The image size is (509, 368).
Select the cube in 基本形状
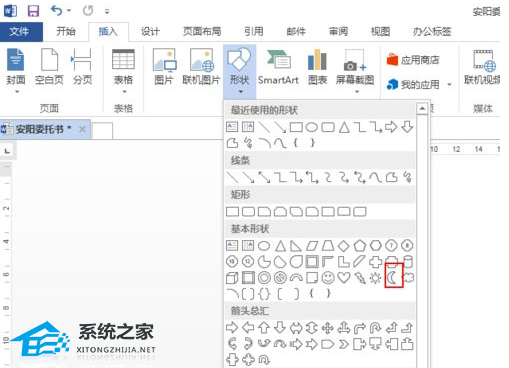click(232, 277)
